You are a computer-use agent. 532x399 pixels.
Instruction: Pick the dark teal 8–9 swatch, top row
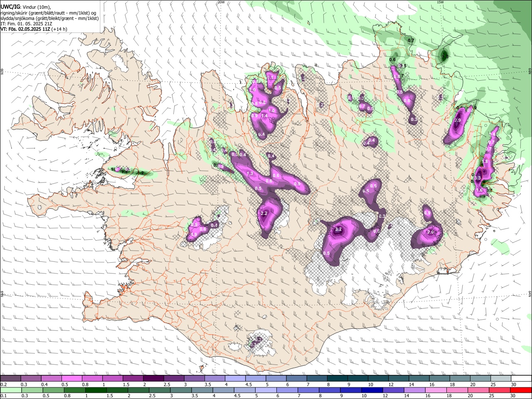[337, 378]
